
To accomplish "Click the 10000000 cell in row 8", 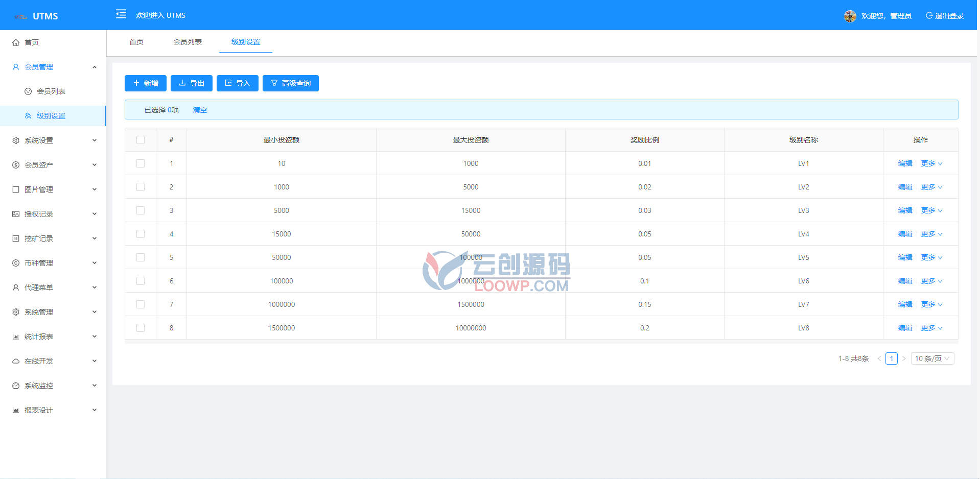I will pos(471,328).
